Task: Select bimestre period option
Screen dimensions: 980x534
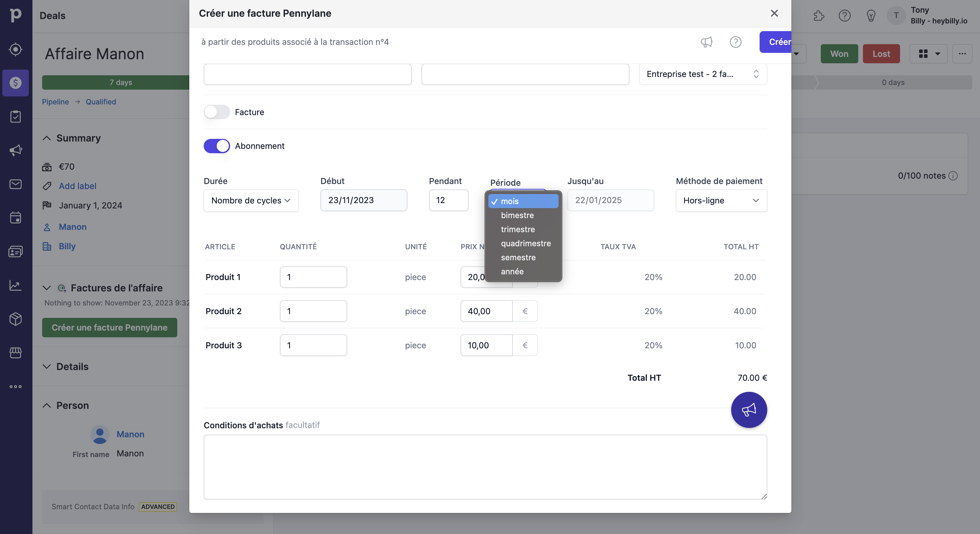Action: [x=523, y=215]
